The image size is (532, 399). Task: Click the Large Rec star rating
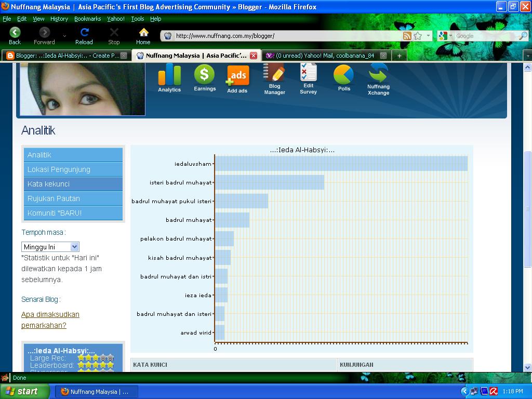click(x=96, y=357)
